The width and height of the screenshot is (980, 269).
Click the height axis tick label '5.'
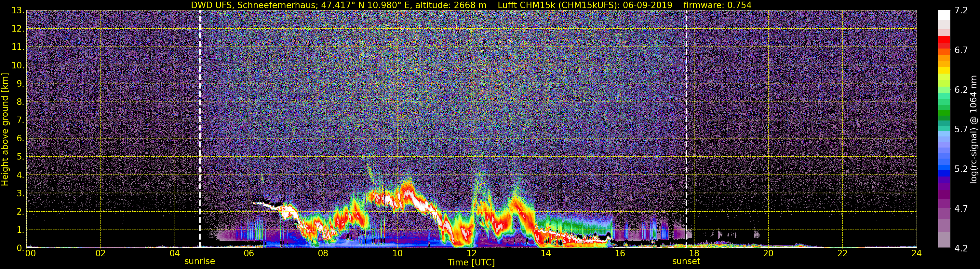click(x=20, y=157)
